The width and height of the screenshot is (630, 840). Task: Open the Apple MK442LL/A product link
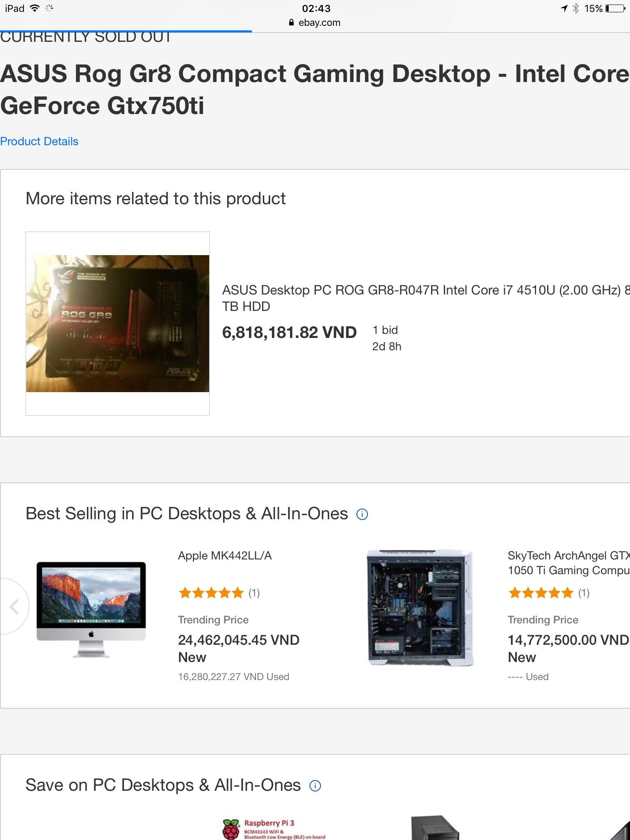[x=225, y=556]
